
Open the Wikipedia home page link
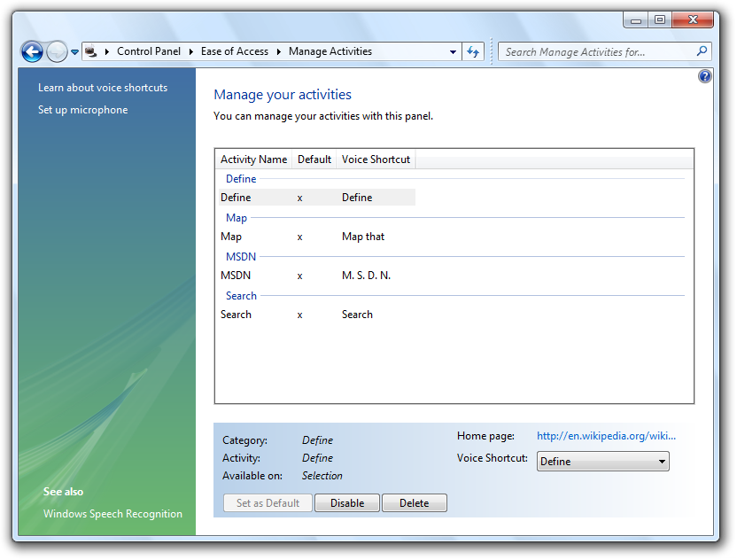tap(606, 436)
